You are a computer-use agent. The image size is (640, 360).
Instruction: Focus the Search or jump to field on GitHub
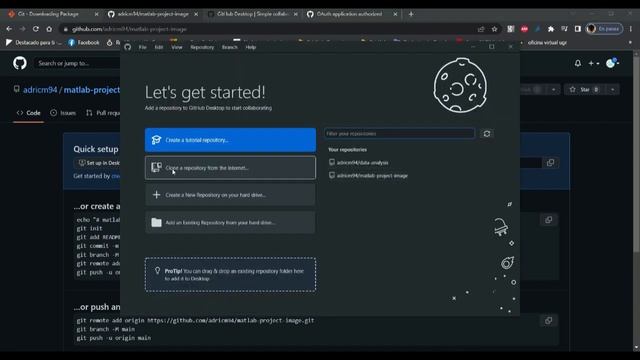point(78,63)
